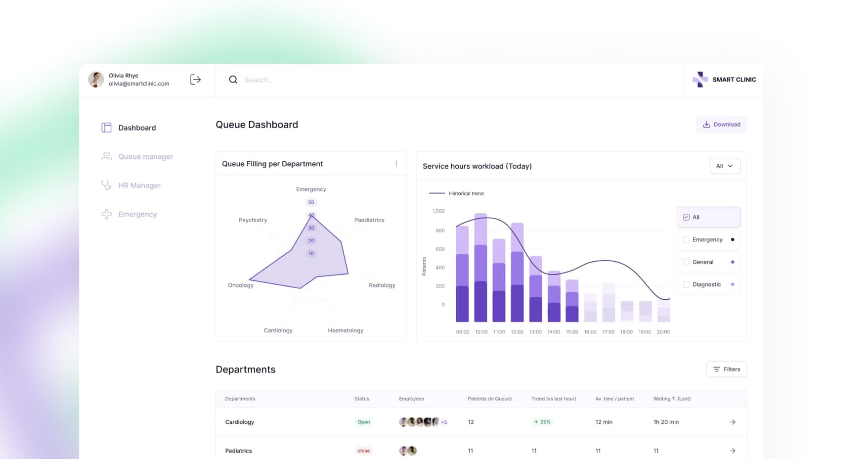
Task: Click the 17:00 bar in workload chart
Action: pyautogui.click(x=608, y=302)
